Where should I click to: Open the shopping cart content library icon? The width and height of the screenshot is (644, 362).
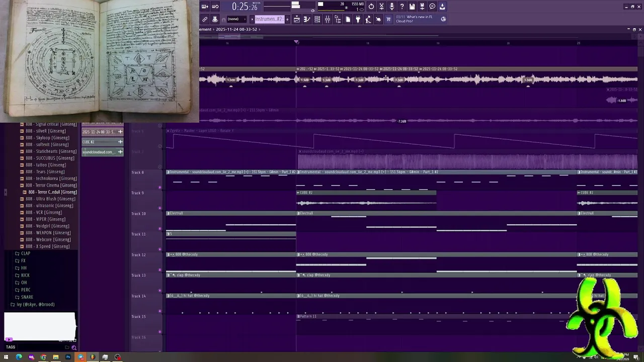[x=388, y=19]
